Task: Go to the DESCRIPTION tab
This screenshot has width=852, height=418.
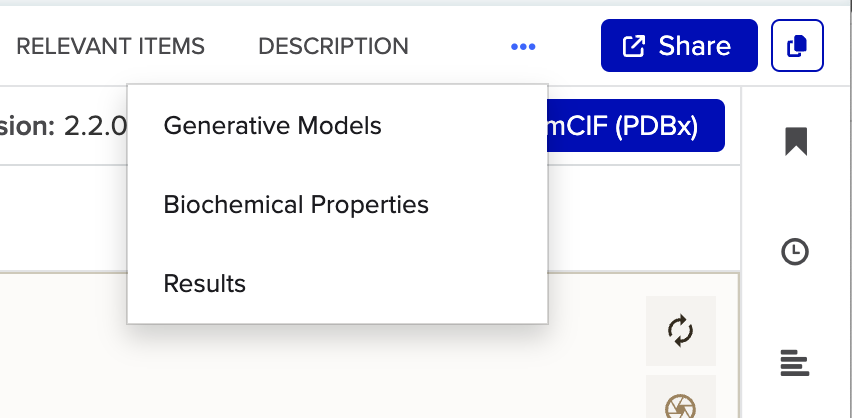Action: click(x=333, y=46)
